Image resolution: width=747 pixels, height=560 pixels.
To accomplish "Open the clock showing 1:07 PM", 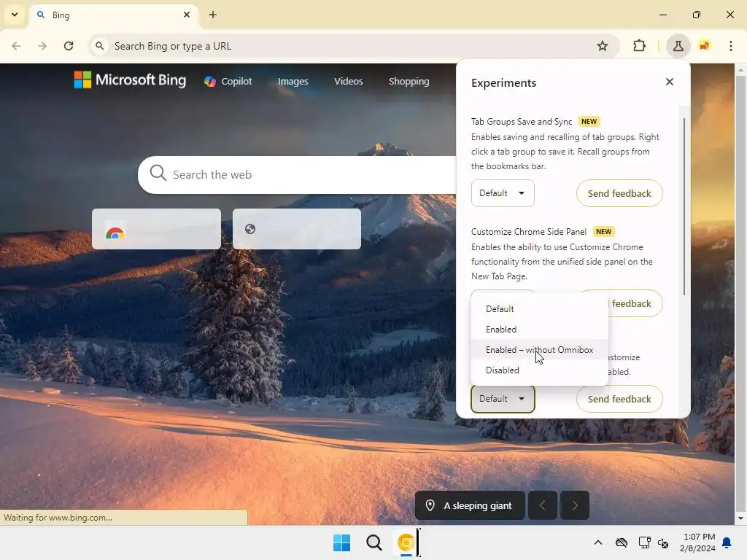I will pyautogui.click(x=697, y=542).
